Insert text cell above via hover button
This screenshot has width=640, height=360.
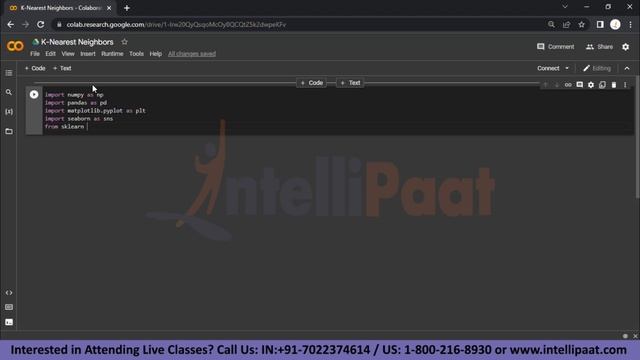(351, 83)
